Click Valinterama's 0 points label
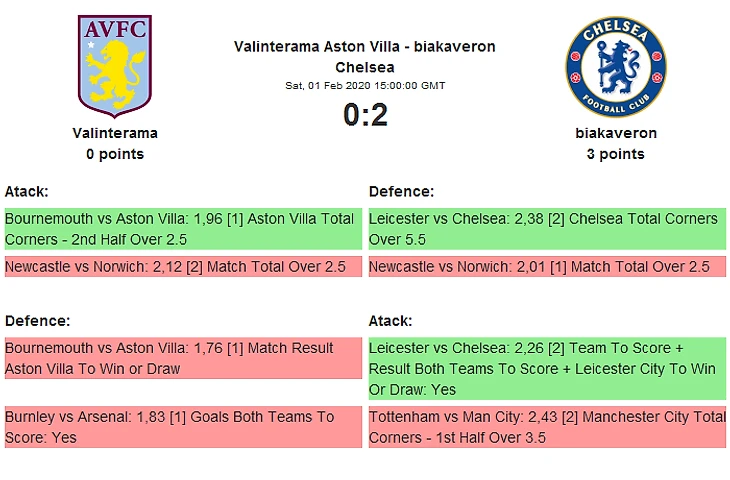Image resolution: width=730 pixels, height=480 pixels. pos(115,154)
